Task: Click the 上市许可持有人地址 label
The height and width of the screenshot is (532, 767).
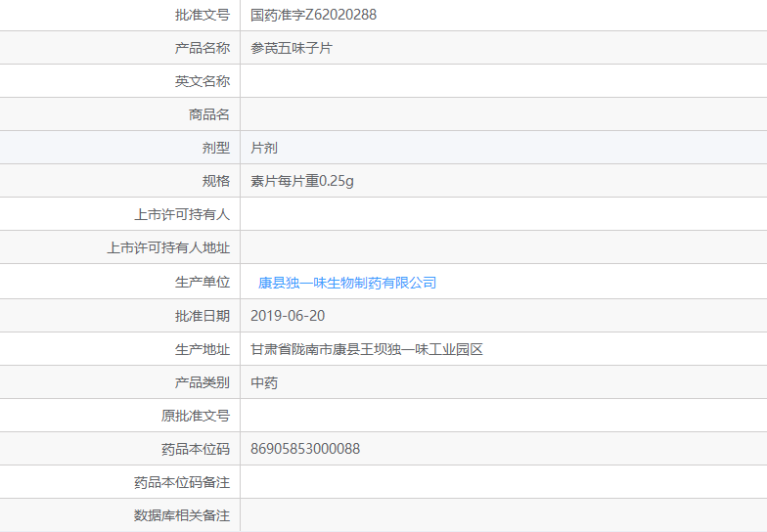Action: click(168, 247)
